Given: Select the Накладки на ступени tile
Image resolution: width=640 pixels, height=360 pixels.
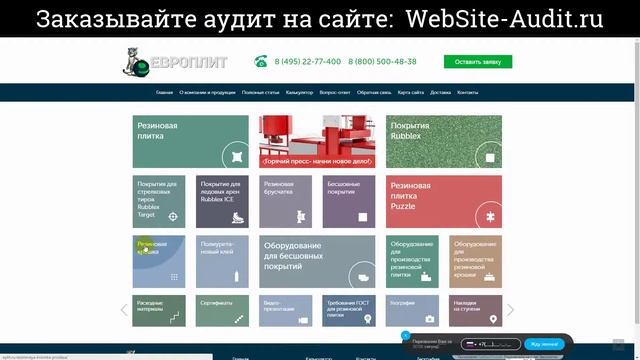Looking at the screenshot, I should coord(476,311).
